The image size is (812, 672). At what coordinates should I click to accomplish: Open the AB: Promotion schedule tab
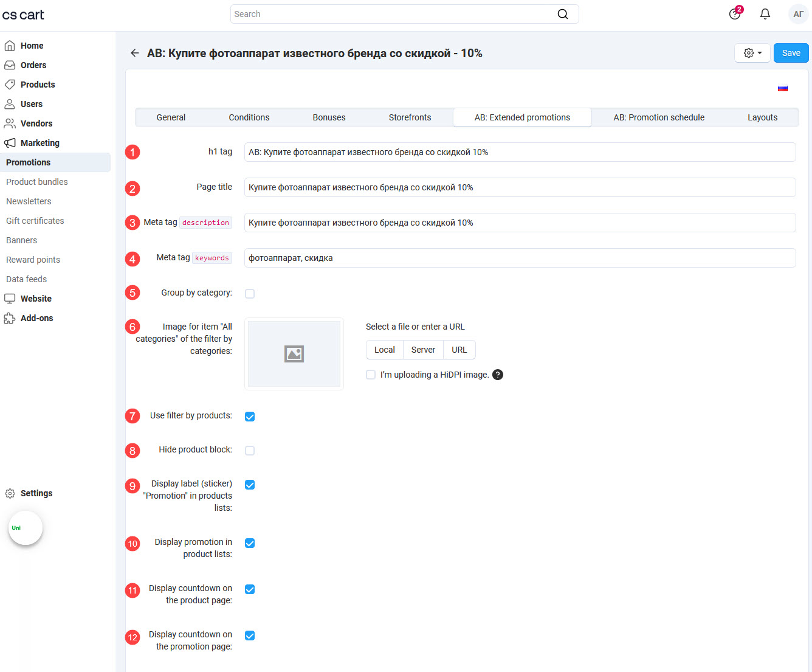659,117
